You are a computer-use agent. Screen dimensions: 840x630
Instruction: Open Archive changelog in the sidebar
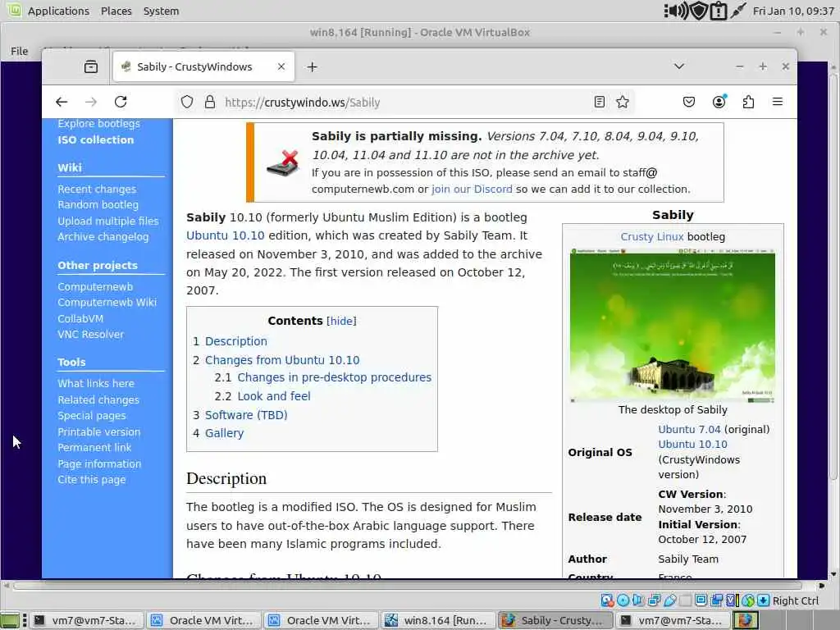(103, 237)
